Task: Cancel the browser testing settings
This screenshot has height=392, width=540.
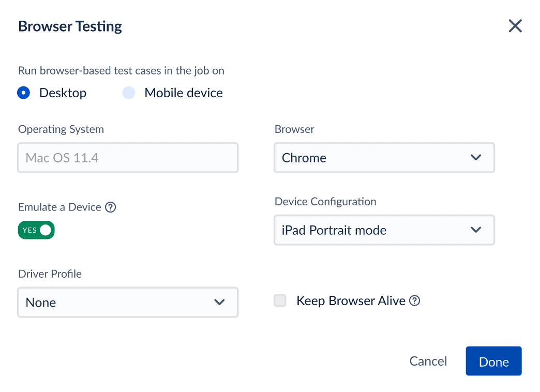Action: coord(428,361)
